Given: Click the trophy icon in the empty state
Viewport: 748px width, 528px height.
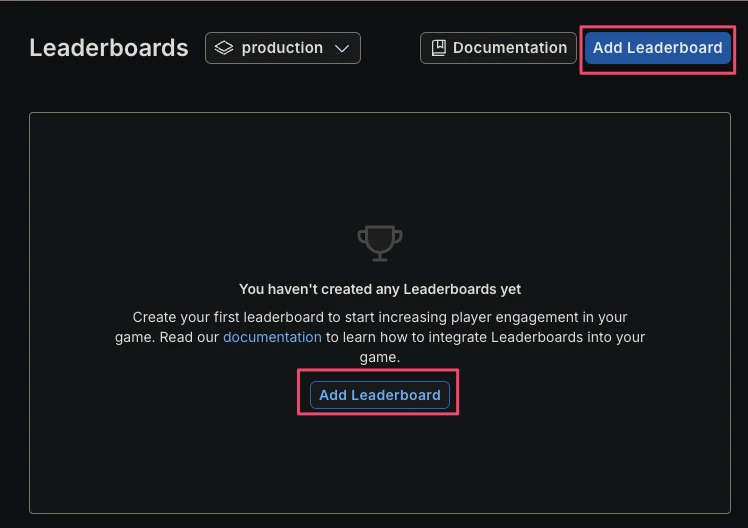Looking at the screenshot, I should pyautogui.click(x=380, y=243).
